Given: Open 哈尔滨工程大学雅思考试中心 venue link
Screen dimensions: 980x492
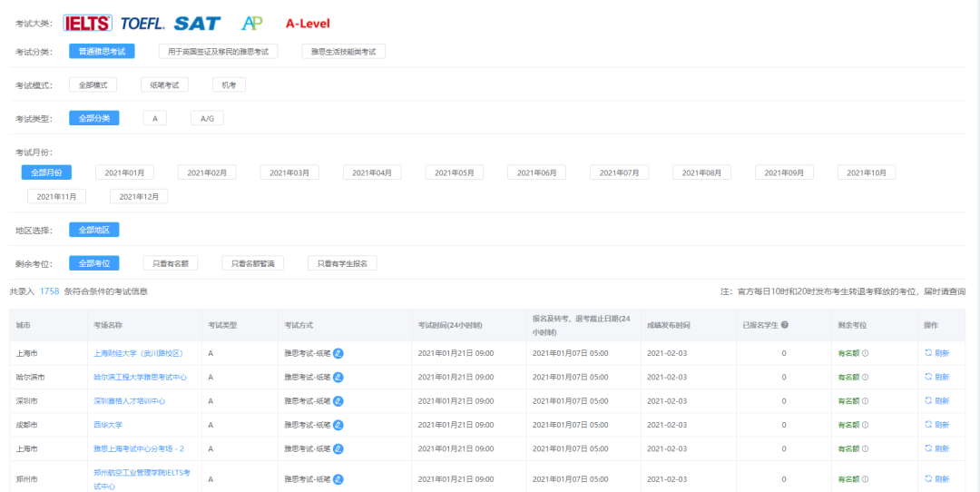Looking at the screenshot, I should tap(140, 377).
